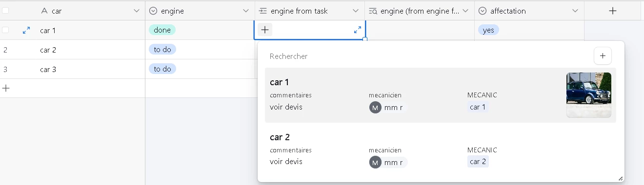
Task: Click the expand record icon beside car 1
Action: (x=26, y=30)
